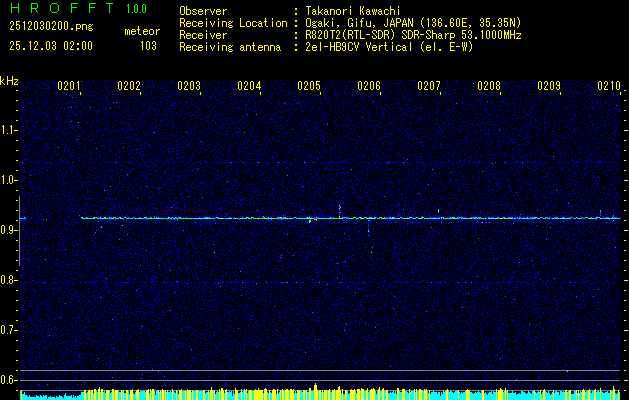The width and height of the screenshot is (629, 400).
Task: Click the 2el-HB9CV Vertical antenna text
Action: 389,47
